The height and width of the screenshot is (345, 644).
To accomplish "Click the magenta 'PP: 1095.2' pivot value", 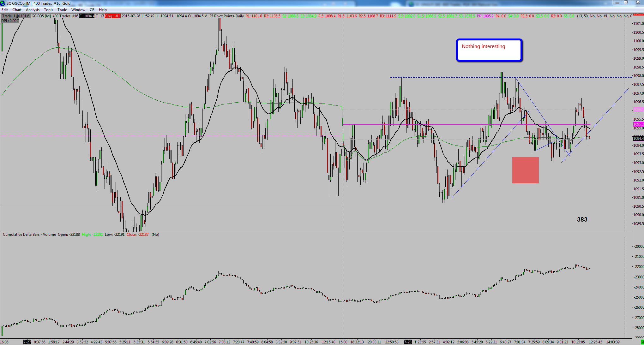I will [x=485, y=16].
